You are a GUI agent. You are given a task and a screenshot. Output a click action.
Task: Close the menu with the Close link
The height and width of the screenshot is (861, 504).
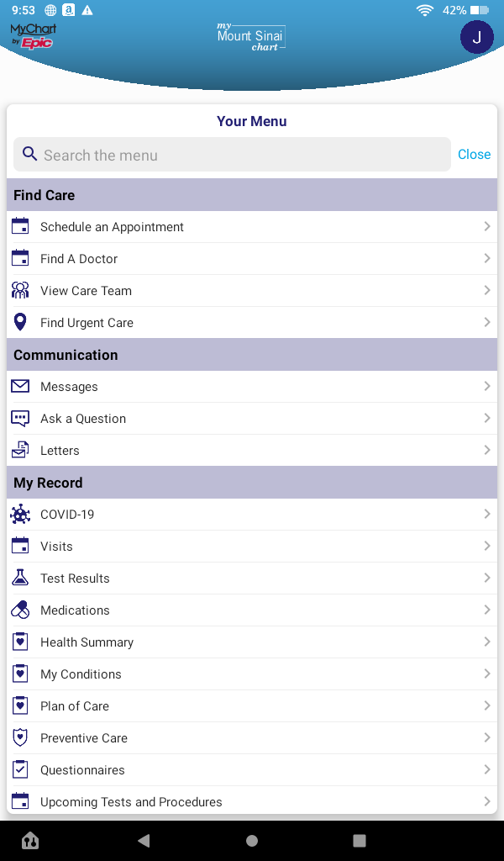coord(474,155)
